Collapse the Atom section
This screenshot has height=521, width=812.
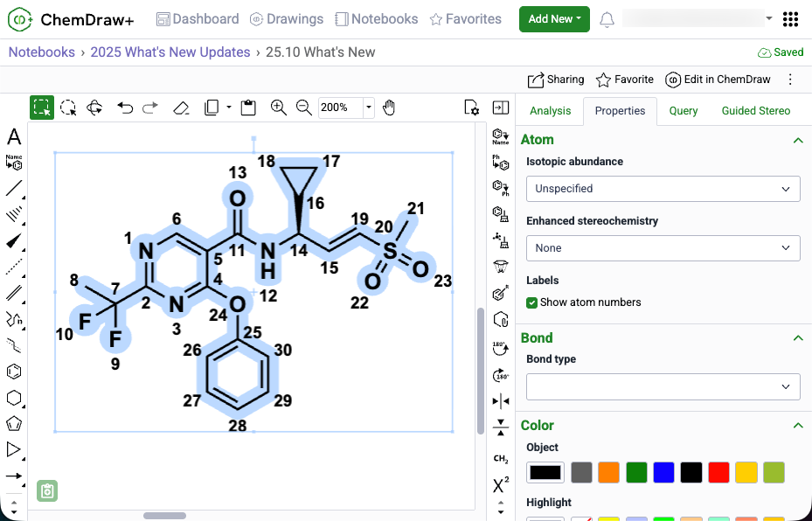797,140
